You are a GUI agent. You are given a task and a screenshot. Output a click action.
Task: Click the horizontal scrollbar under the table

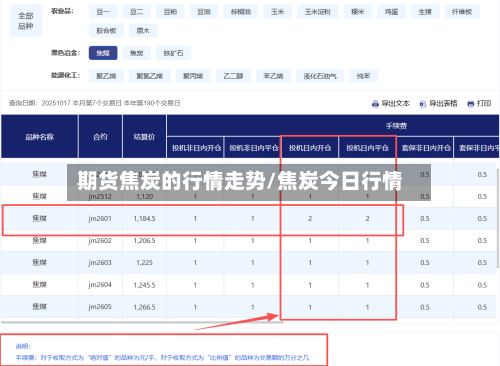point(142,322)
